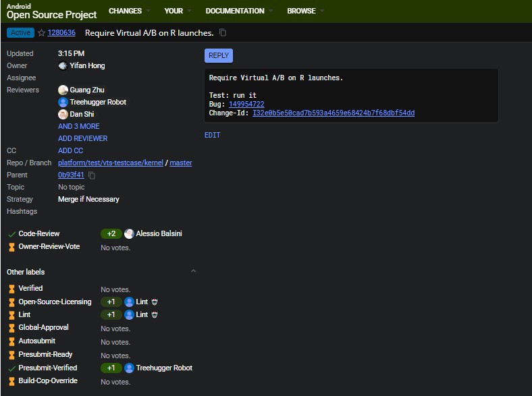Open parent commit 0b93f41 link

pyautogui.click(x=71, y=175)
